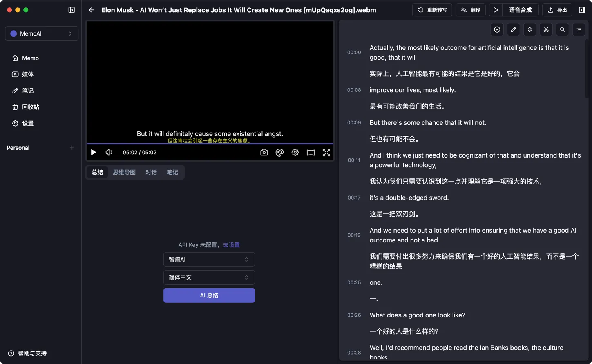Click 去设置 link to configure API key
The width and height of the screenshot is (592, 364).
tap(231, 245)
